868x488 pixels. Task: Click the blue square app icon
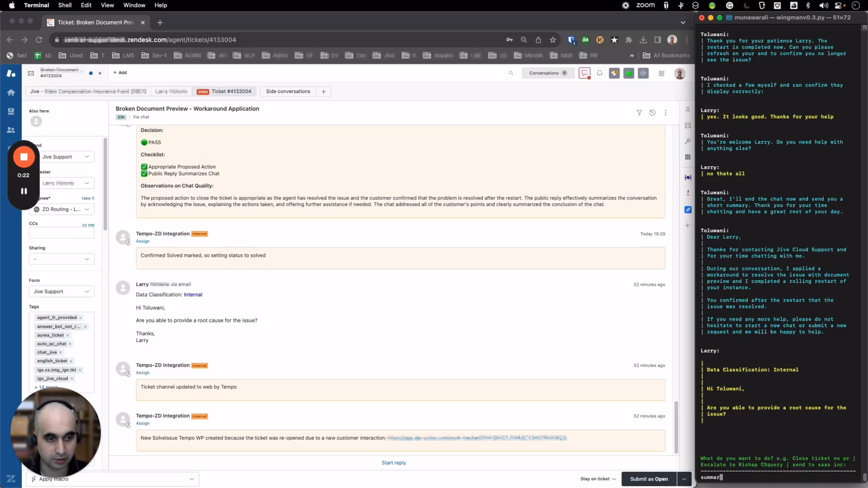pos(688,209)
